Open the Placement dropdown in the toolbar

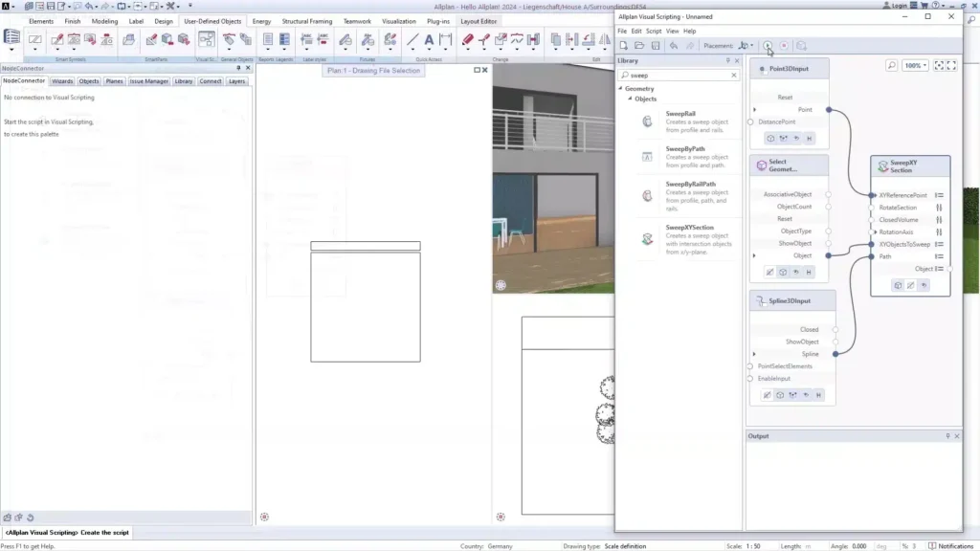[x=753, y=45]
